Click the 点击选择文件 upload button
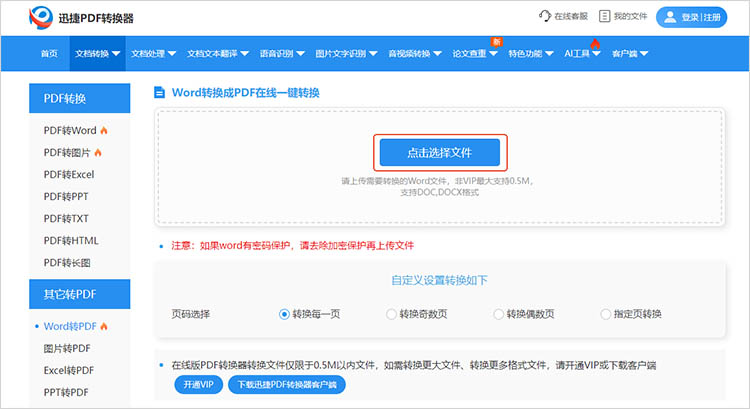 [x=440, y=153]
